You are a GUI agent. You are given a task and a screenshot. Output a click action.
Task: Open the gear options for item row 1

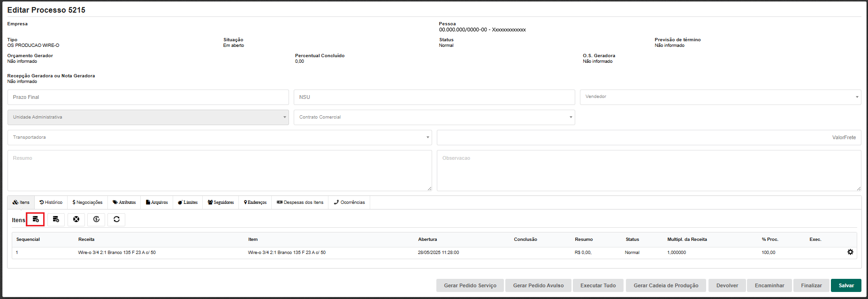click(x=850, y=252)
